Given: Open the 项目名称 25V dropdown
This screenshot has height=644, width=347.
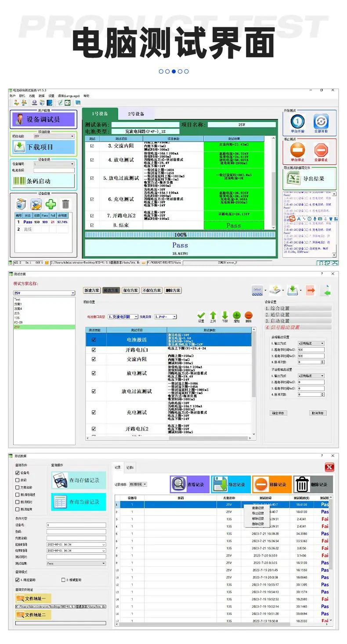Looking at the screenshot, I should point(54,136).
